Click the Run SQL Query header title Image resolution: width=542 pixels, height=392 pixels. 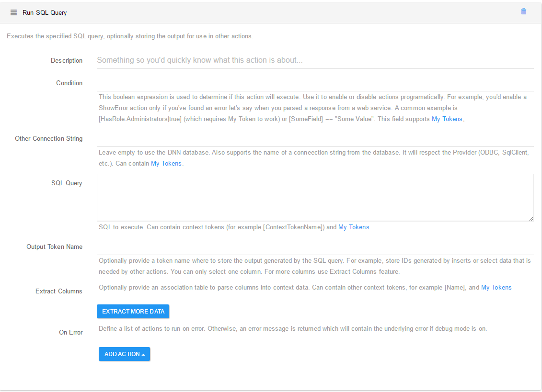45,13
